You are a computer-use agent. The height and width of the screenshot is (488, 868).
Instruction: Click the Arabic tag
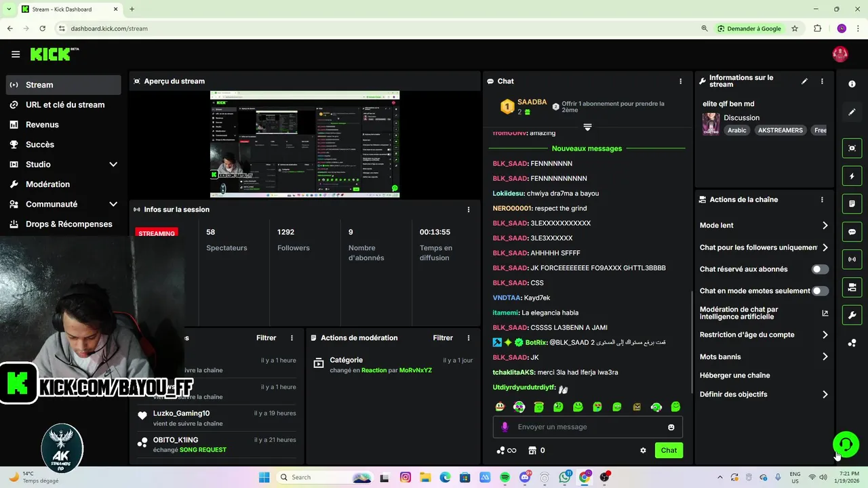click(737, 130)
